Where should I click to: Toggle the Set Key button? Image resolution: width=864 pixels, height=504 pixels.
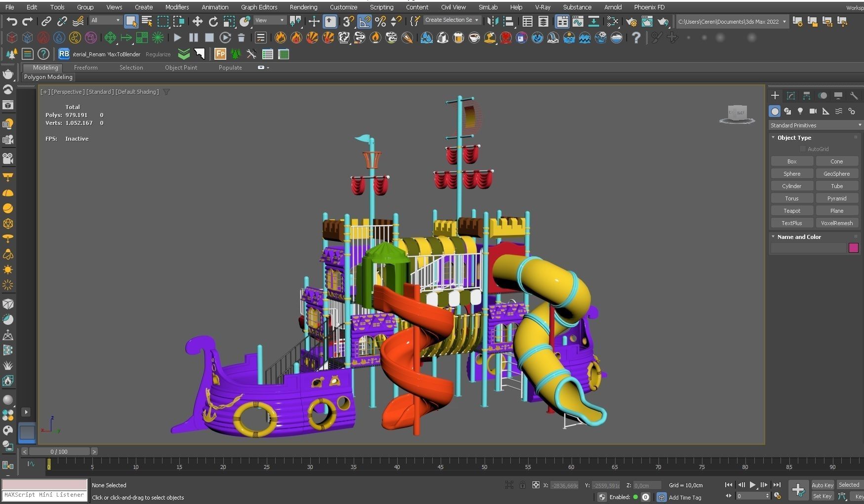click(x=823, y=496)
